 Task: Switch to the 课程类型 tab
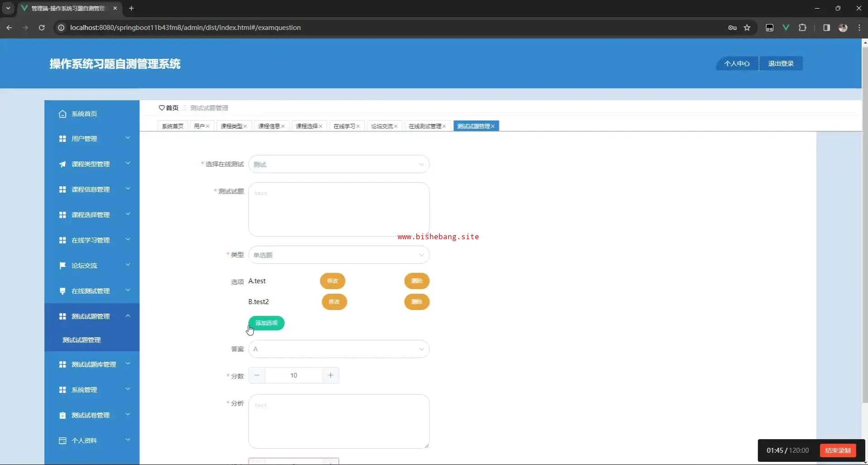click(234, 126)
